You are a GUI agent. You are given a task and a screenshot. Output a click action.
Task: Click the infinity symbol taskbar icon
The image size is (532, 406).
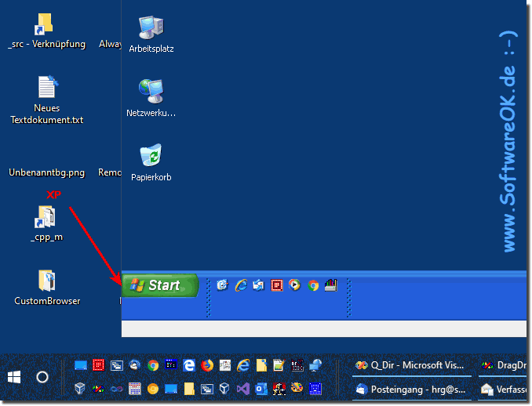[116, 389]
